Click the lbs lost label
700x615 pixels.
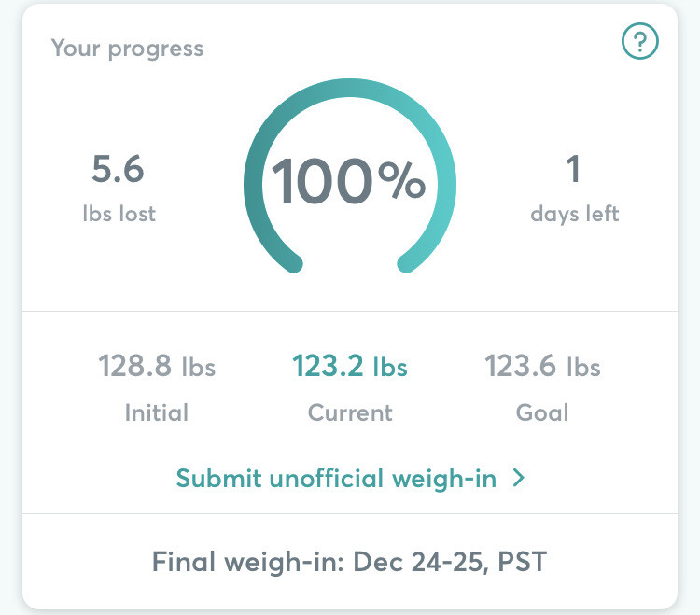[119, 214]
